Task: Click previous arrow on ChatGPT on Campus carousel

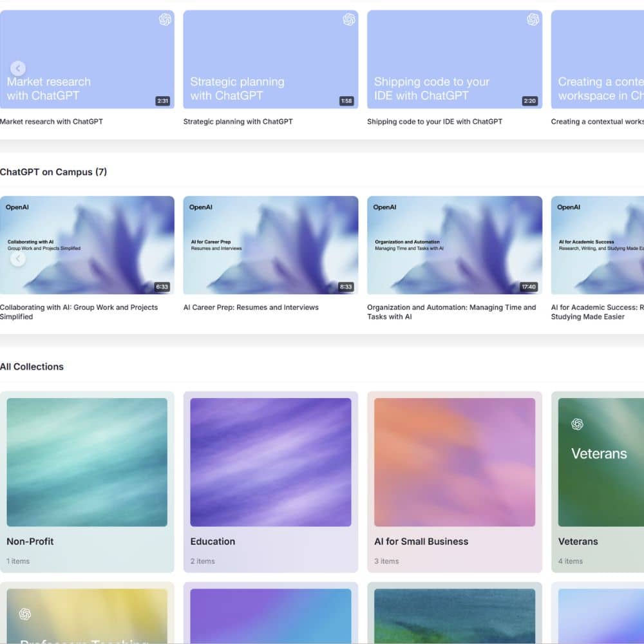Action: 18,259
